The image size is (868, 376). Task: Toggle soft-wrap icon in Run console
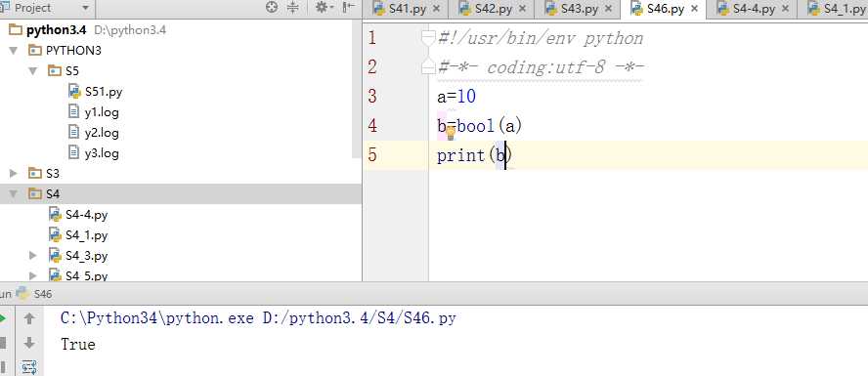[29, 366]
